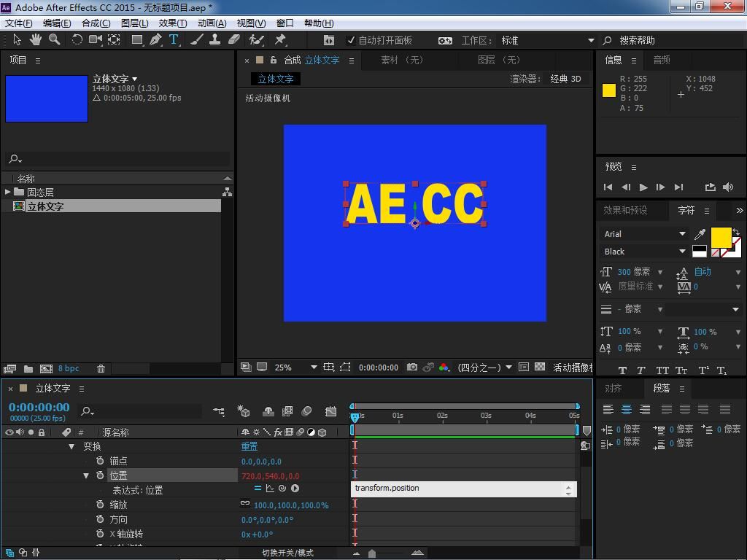Toggle expression enable equals sign
The image size is (747, 560).
pyautogui.click(x=258, y=488)
